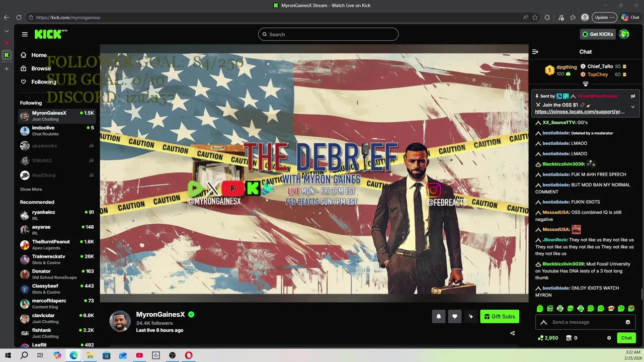
Task: Click the notification bell for MyronGainesX
Action: coord(439,316)
